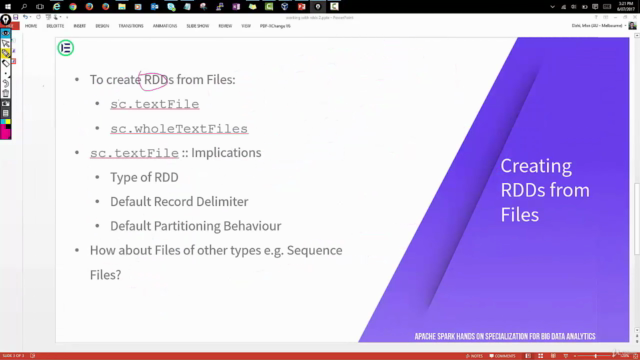Switch to the HOME ribbon tab
The width and height of the screenshot is (640, 360).
coord(31,26)
